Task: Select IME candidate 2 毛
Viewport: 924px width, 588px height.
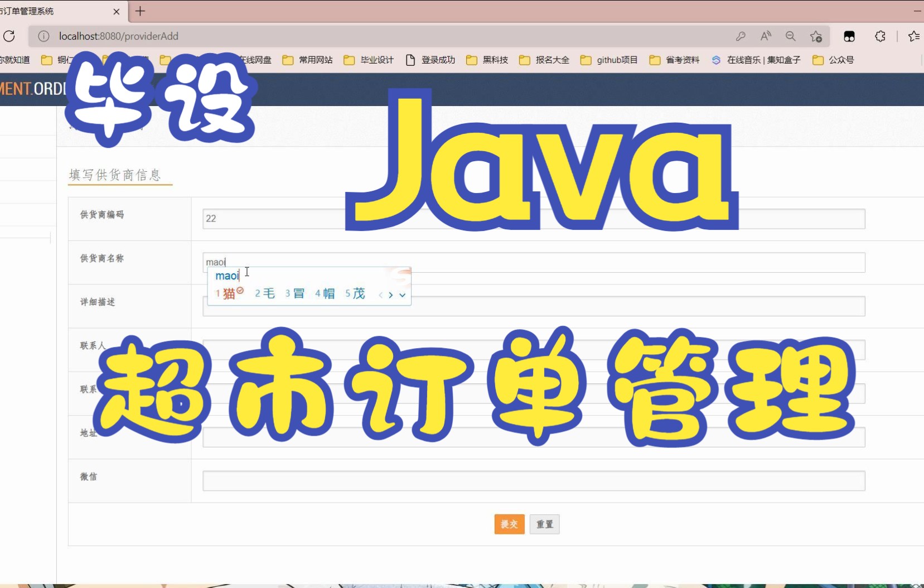Action: (265, 293)
